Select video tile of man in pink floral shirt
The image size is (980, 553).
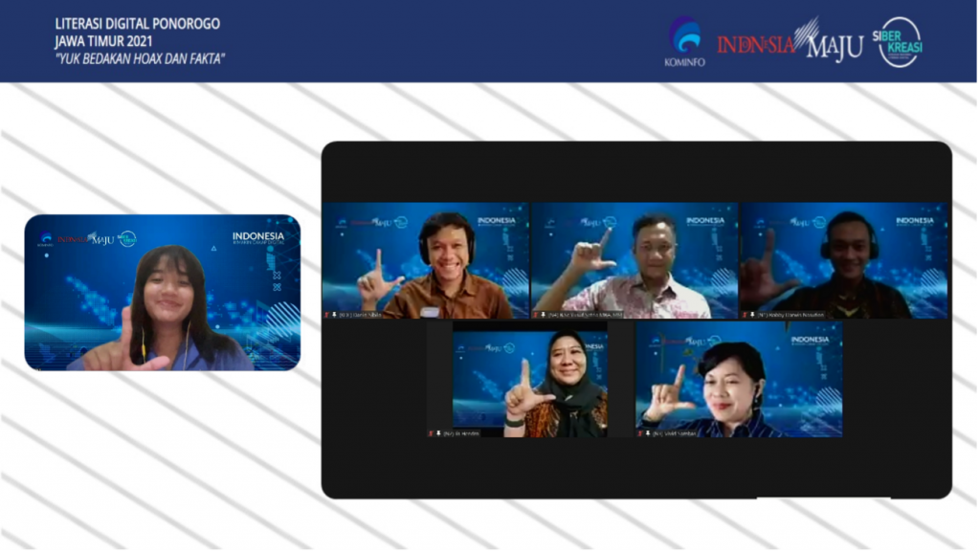634,260
